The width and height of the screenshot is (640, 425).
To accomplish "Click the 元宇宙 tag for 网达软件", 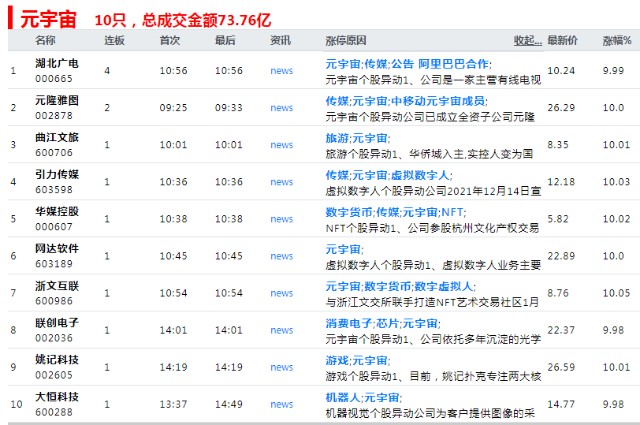I will 343,249.
